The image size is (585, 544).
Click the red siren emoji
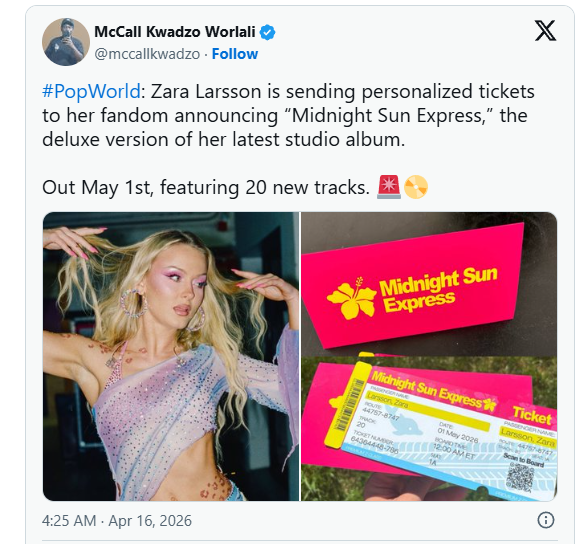389,187
